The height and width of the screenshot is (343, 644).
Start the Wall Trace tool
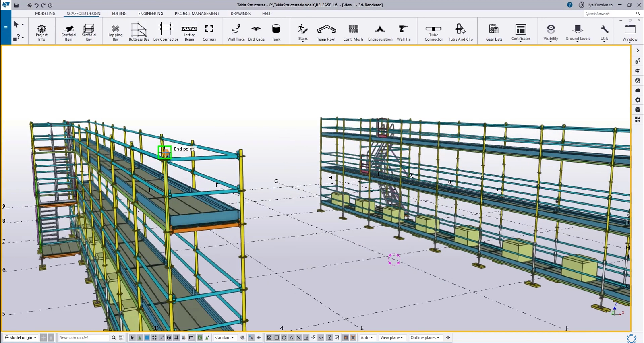tap(236, 32)
